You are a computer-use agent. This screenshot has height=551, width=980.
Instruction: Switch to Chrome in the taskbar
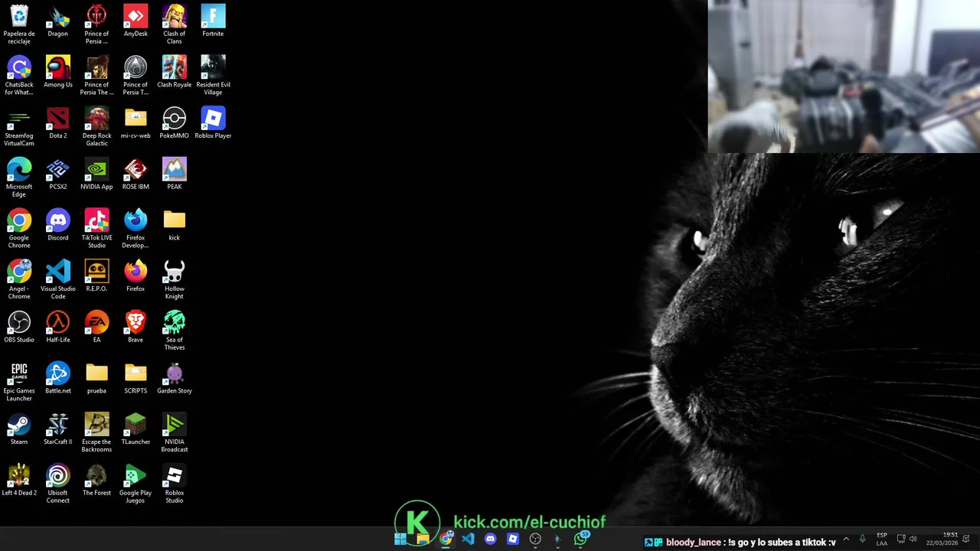click(446, 540)
